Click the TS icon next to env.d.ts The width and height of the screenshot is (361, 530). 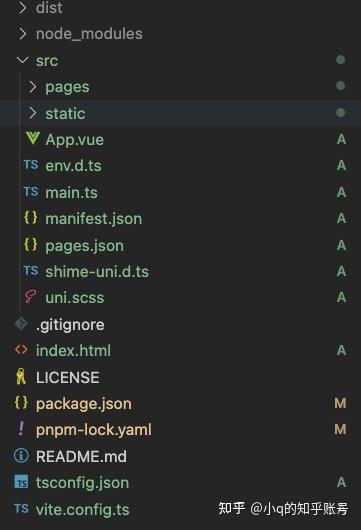(31, 165)
